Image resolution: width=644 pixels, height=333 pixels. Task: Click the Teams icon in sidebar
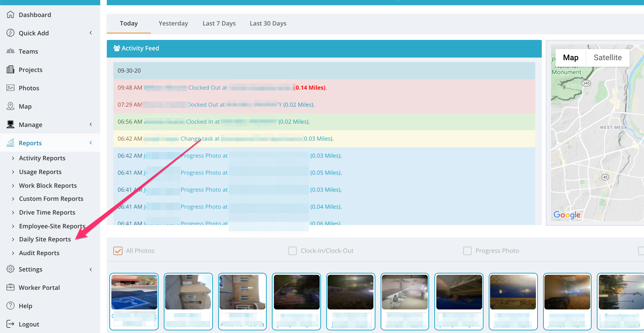point(10,51)
